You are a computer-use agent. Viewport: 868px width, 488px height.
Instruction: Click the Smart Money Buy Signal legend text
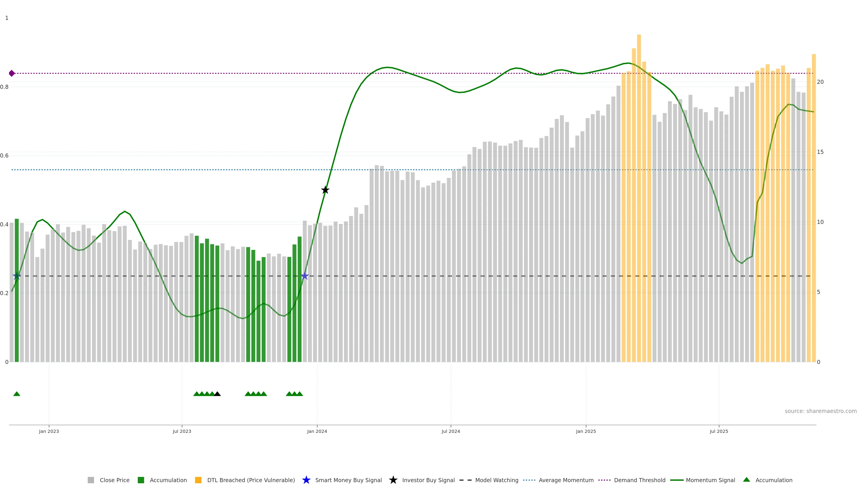(348, 480)
